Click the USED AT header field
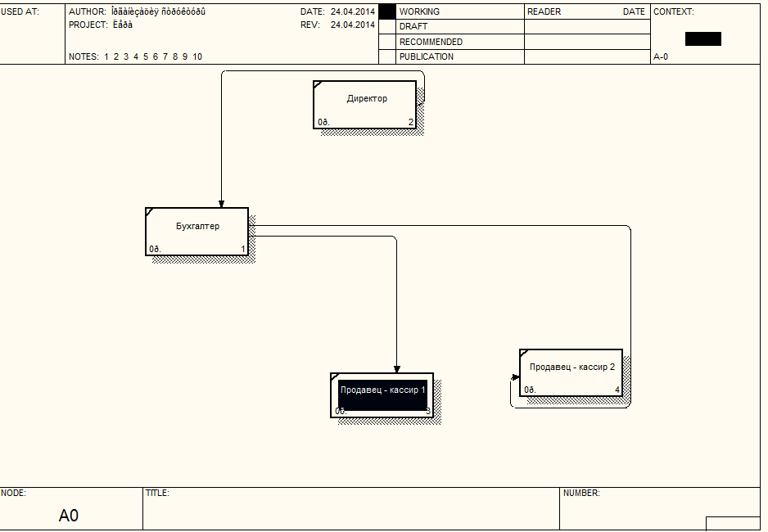The height and width of the screenshot is (532, 768). tap(32, 34)
